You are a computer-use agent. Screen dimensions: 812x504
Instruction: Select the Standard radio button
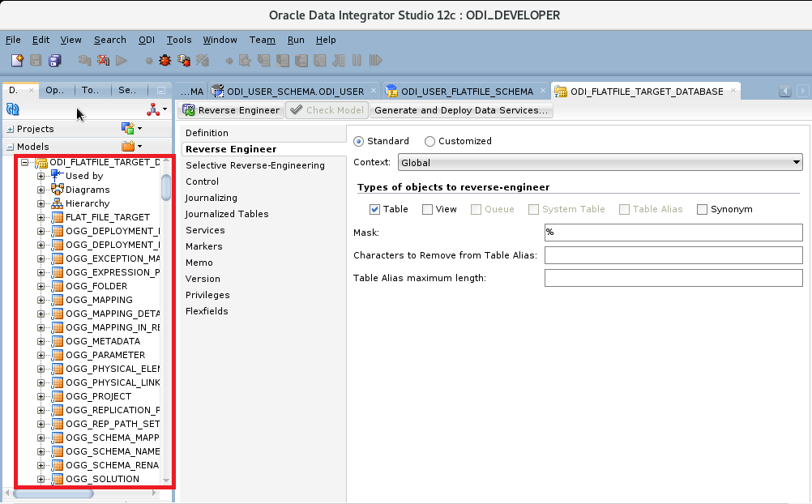click(358, 141)
